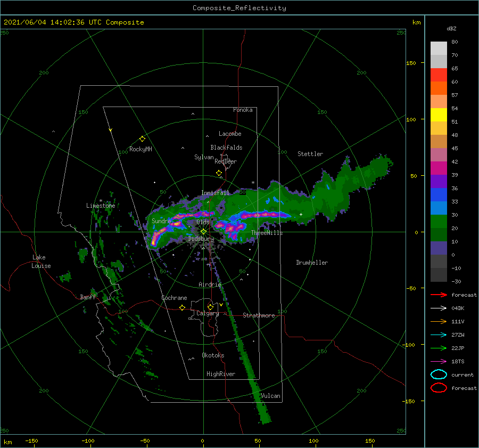Click the Lacombe town label
Image resolution: width=479 pixels, height=448 pixels.
click(x=230, y=134)
